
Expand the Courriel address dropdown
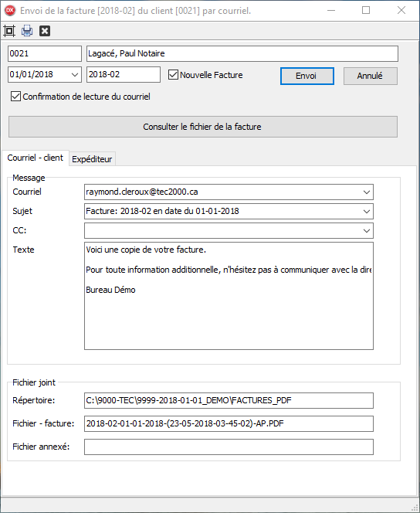pos(367,192)
